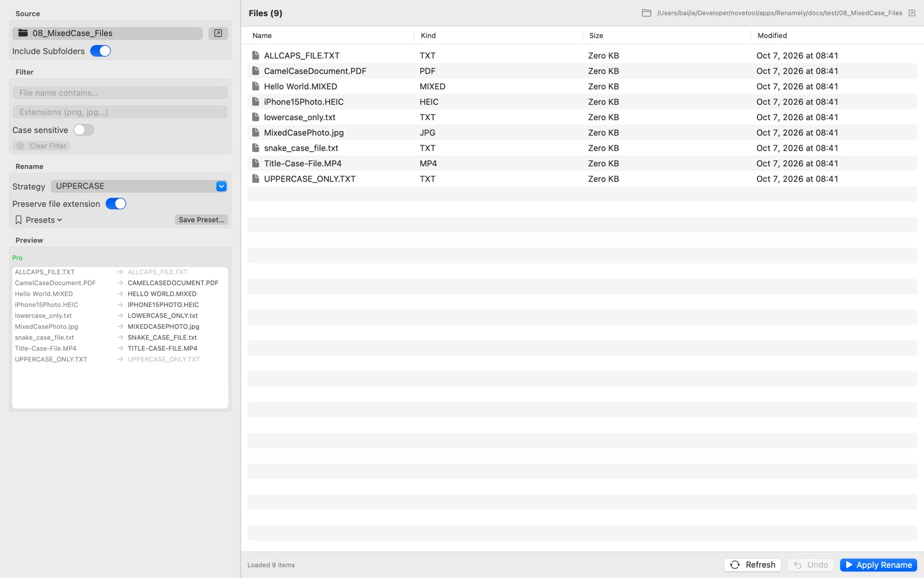Click the reveal path icon beside folder path

coord(912,13)
